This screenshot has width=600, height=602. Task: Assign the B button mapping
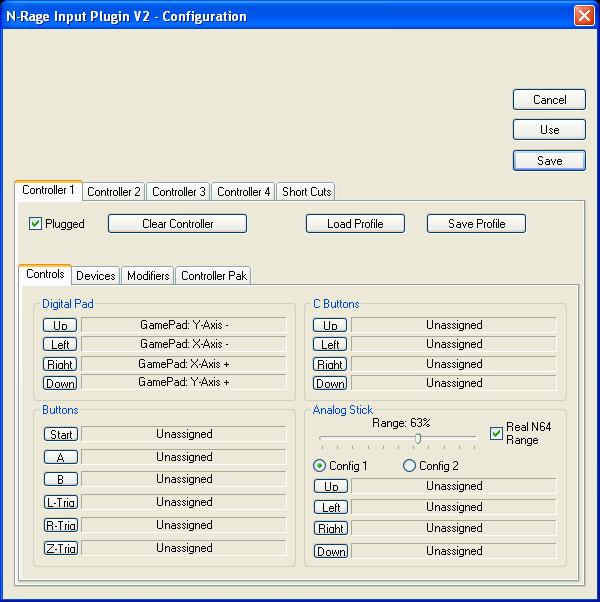[61, 479]
